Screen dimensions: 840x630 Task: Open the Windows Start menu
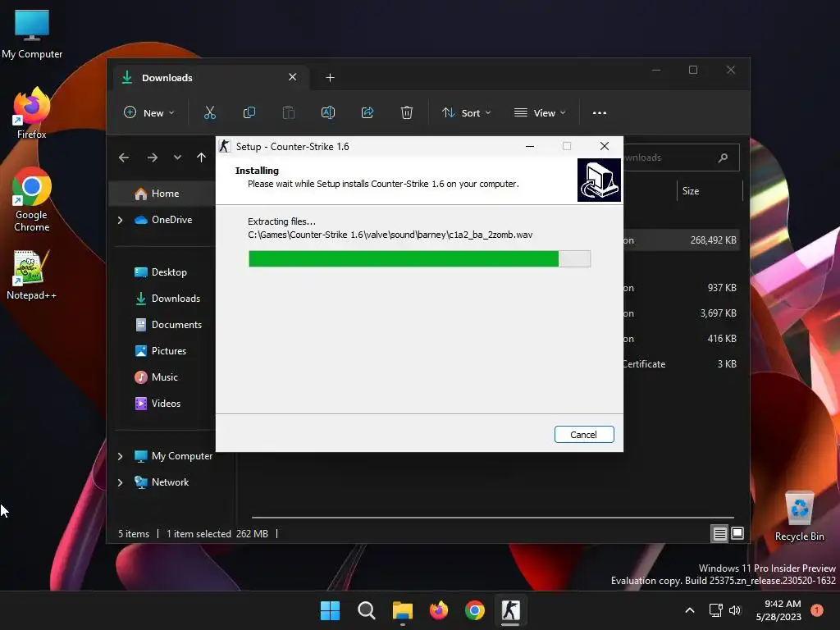tap(330, 610)
